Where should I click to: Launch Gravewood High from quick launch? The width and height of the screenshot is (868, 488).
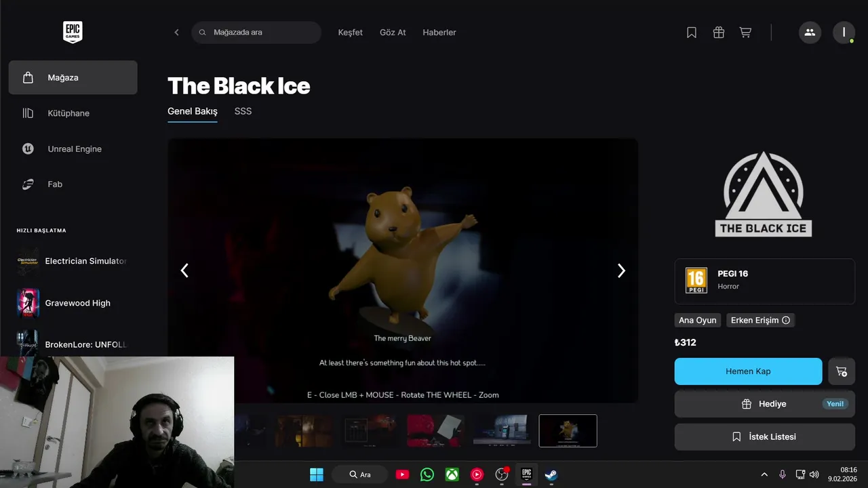click(73, 303)
